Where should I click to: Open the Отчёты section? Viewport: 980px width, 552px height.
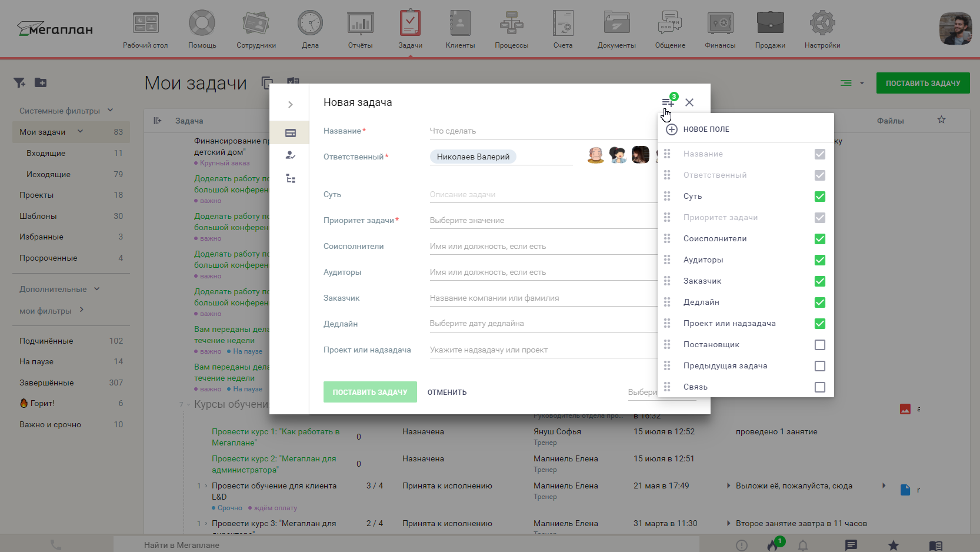point(360,29)
